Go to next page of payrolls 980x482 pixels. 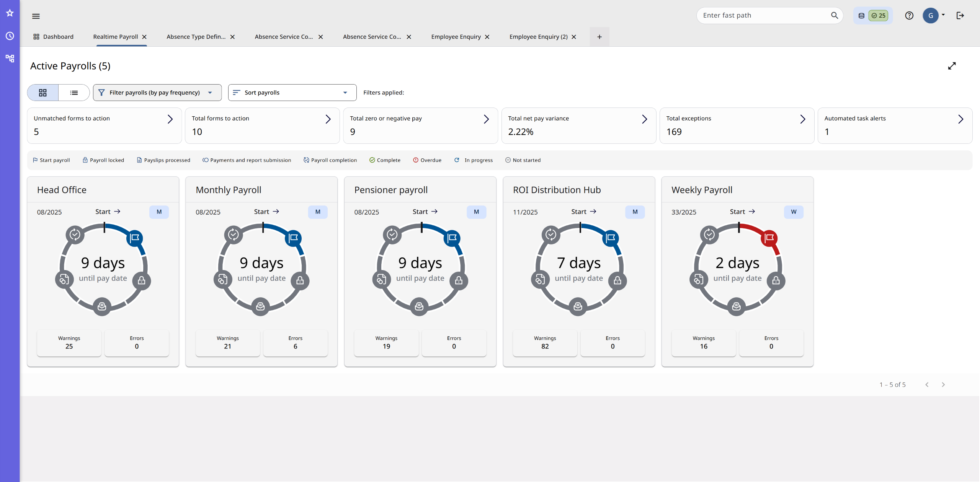coord(943,384)
